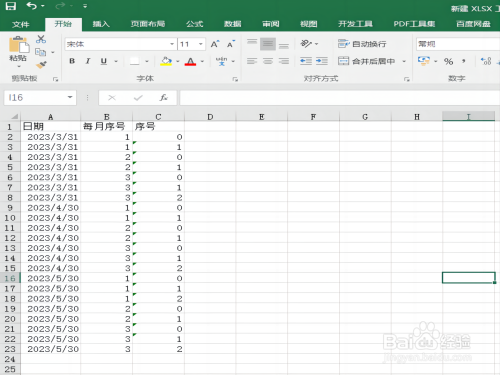Switch to the 视图 ribbon tab
The width and height of the screenshot is (500, 375).
[x=309, y=24]
